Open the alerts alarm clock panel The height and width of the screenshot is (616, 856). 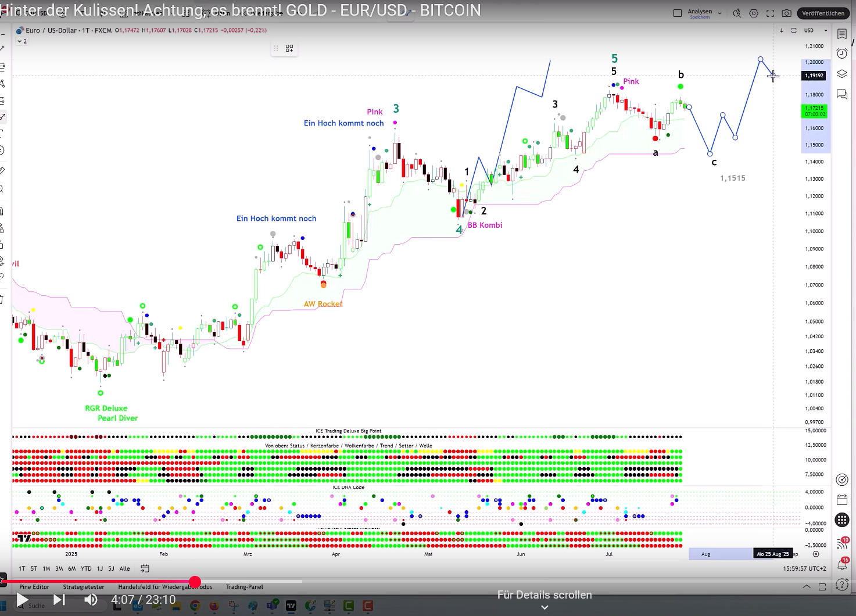841,53
